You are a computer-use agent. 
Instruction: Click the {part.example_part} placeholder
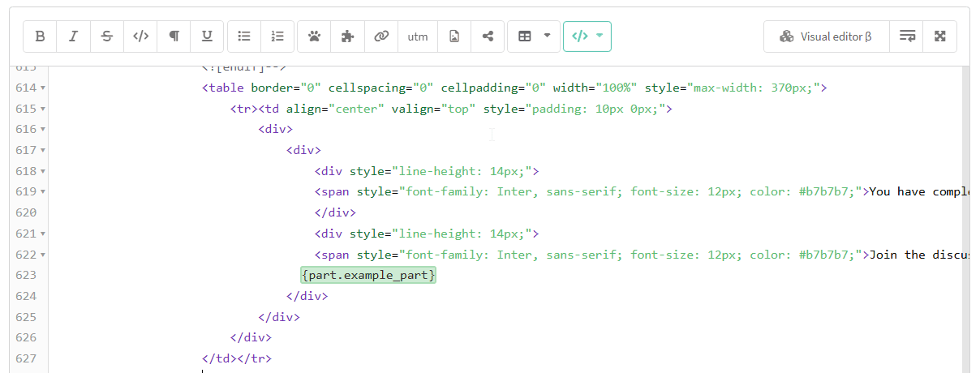point(368,276)
